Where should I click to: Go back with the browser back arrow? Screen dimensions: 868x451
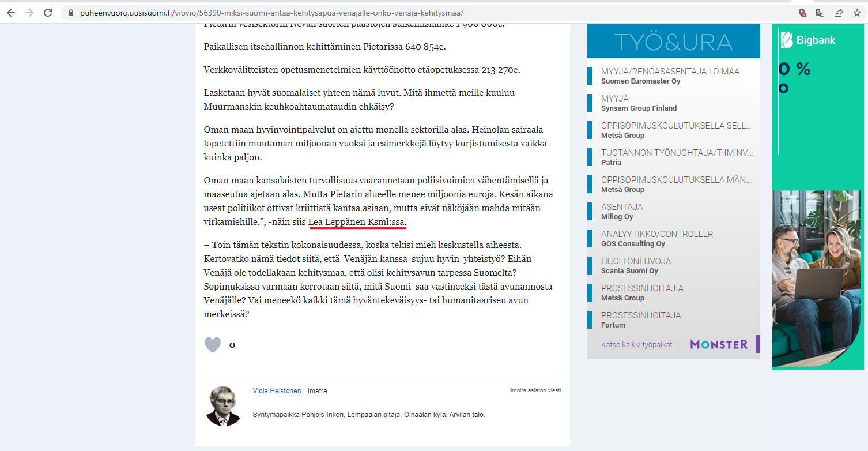pyautogui.click(x=11, y=12)
